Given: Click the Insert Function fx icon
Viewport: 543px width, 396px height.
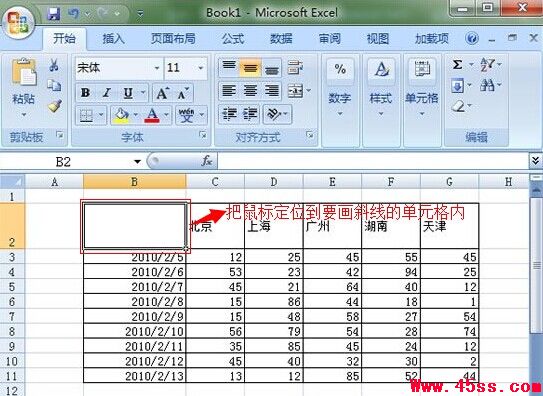Looking at the screenshot, I should pos(207,161).
